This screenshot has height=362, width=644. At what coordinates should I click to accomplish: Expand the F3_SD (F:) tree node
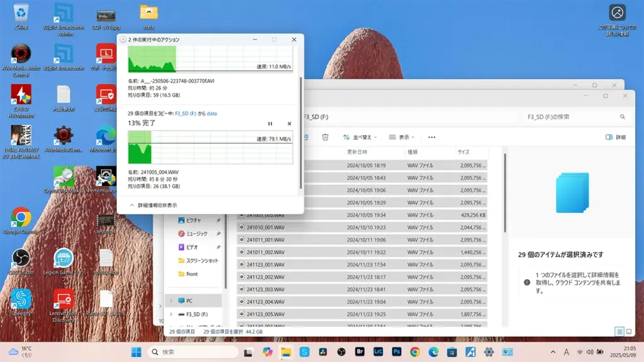pyautogui.click(x=171, y=314)
